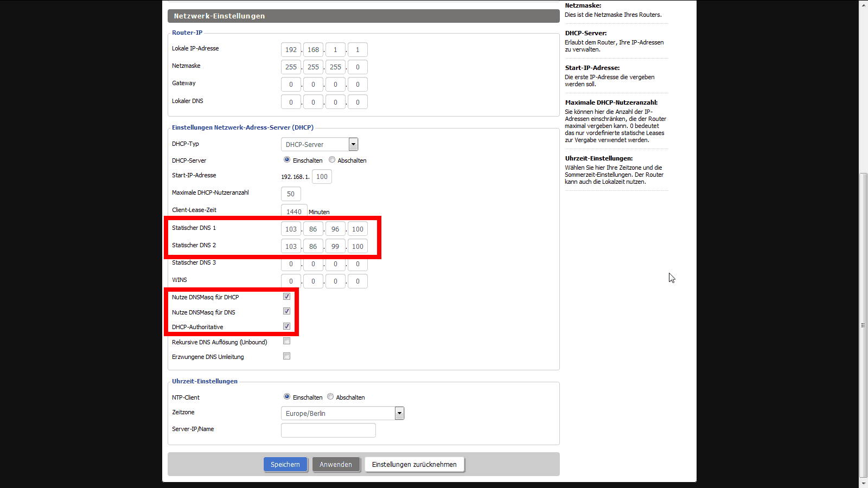Click Statischer DNS 2 first octet 103
The height and width of the screenshot is (488, 868).
[x=291, y=247]
